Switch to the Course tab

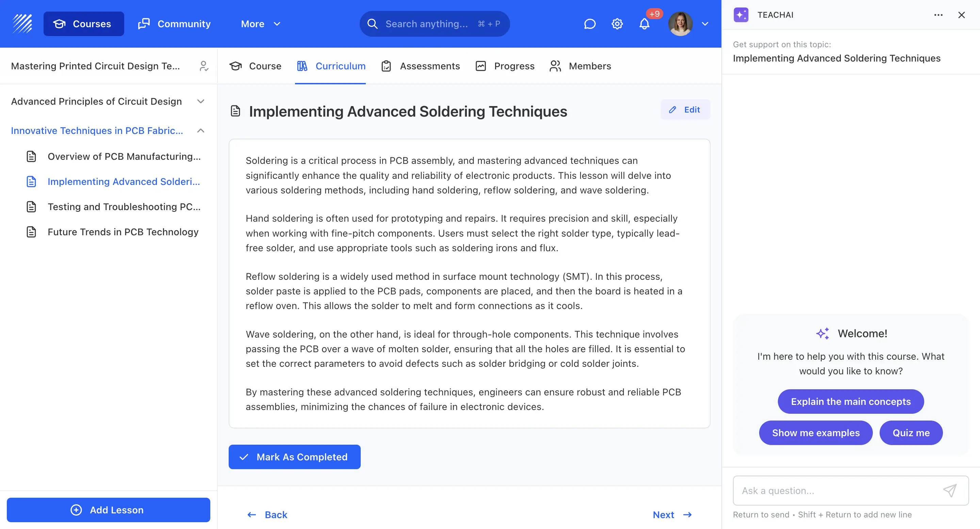(255, 66)
